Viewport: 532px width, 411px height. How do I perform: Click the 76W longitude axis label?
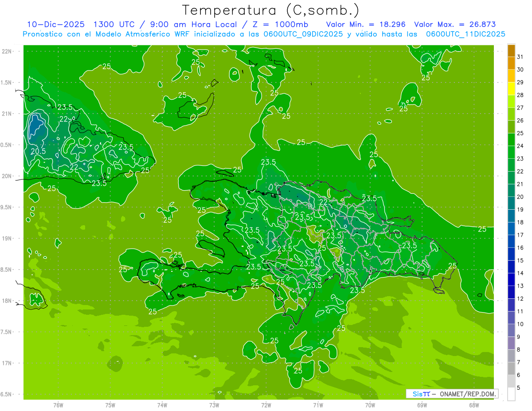pos(58,405)
